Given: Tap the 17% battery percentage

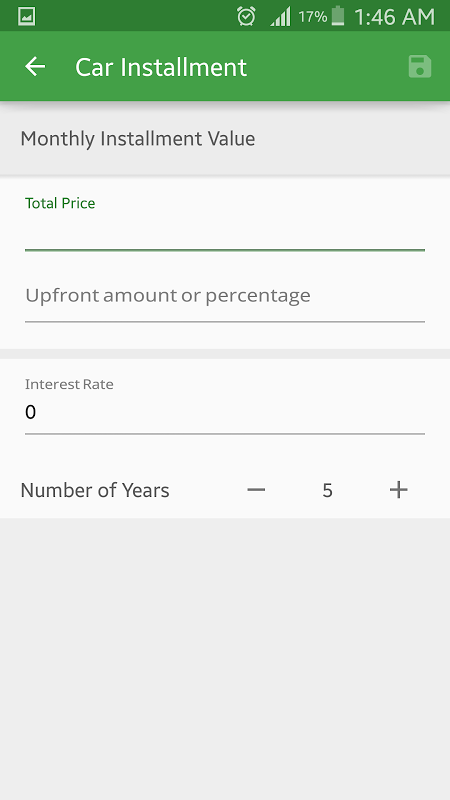Looking at the screenshot, I should click(312, 17).
